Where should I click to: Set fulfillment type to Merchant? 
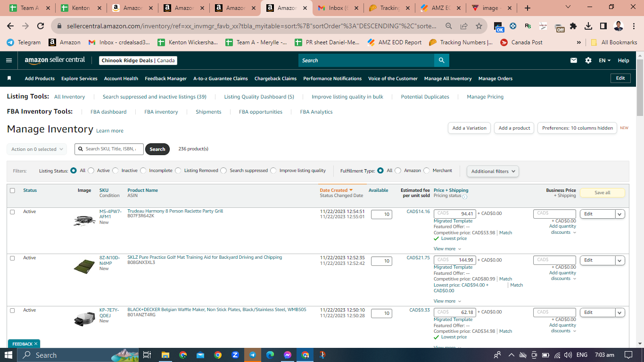(x=427, y=171)
